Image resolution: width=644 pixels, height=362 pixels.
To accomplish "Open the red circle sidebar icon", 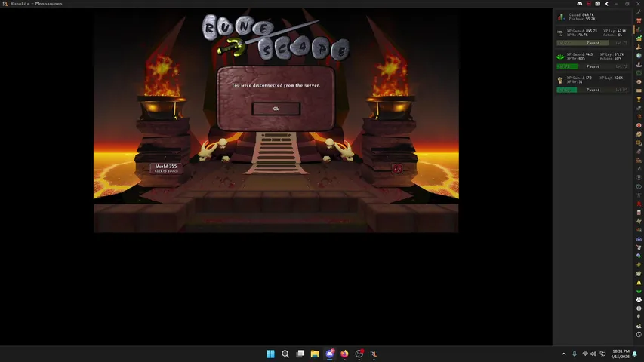I will coord(639,125).
